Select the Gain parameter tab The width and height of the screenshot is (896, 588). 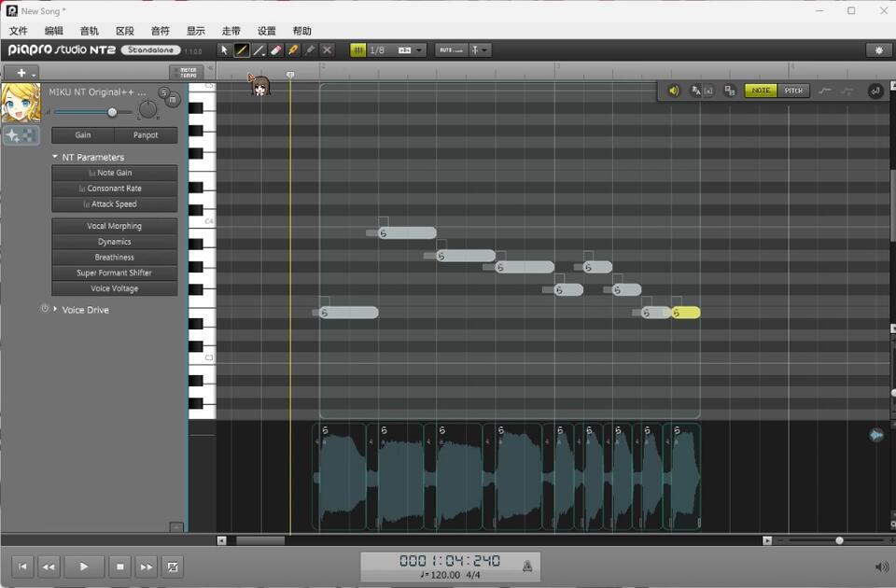click(83, 135)
